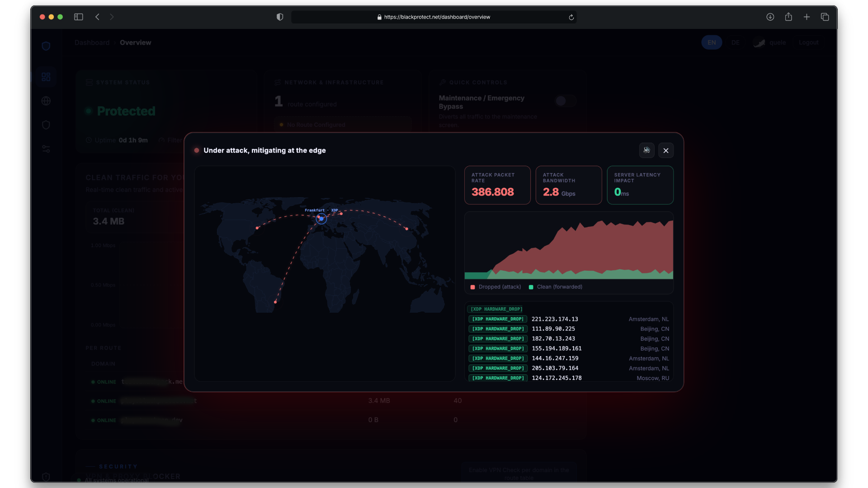Open the dashboard grid sidebar icon
This screenshot has height=488, width=868.
click(46, 77)
